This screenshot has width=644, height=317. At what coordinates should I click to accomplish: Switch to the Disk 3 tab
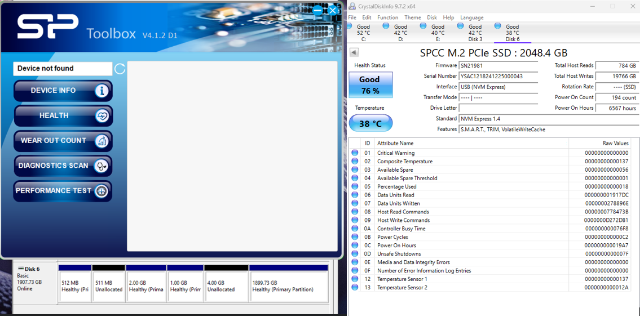point(475,33)
